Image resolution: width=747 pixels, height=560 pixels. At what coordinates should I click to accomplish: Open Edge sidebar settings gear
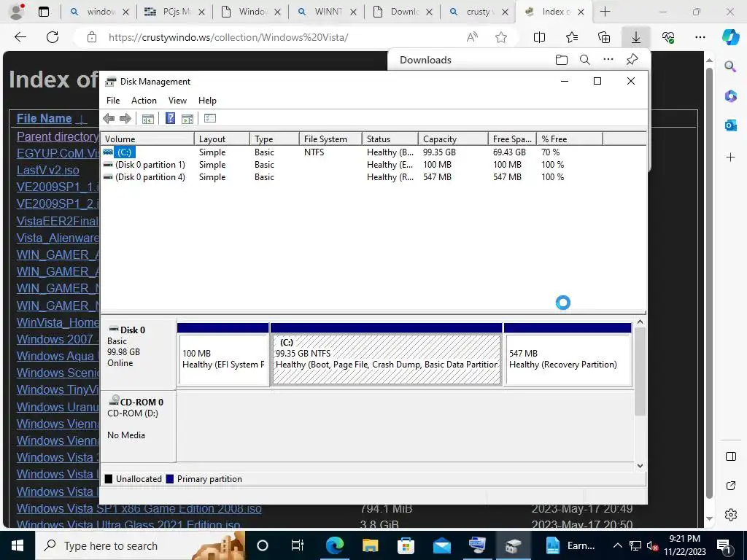point(731,515)
